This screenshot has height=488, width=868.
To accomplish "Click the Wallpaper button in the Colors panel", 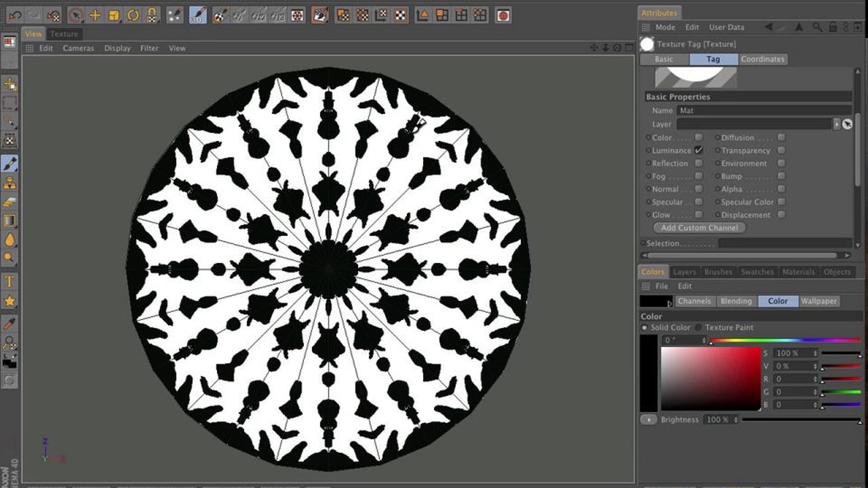I will (x=818, y=301).
